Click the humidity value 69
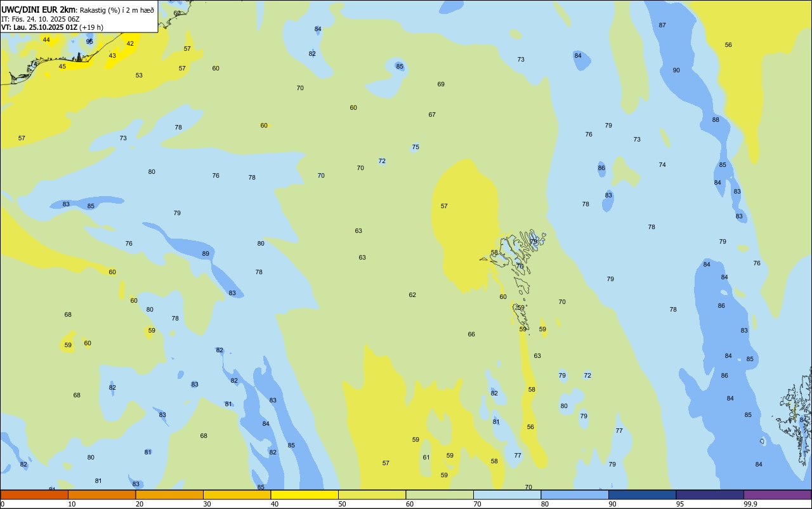The image size is (812, 509). click(441, 84)
